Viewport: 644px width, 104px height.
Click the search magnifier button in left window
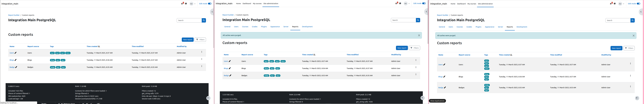click(x=204, y=20)
